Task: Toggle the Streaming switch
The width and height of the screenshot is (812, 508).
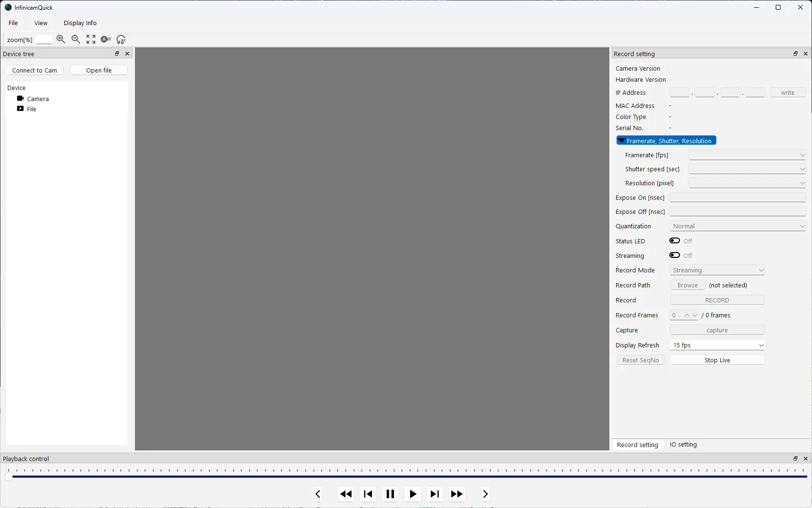Action: tap(675, 255)
